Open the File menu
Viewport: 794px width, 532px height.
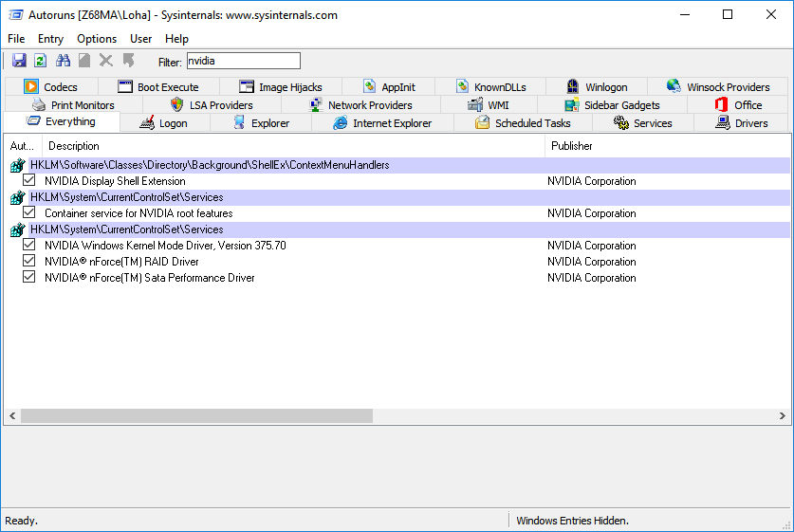(16, 39)
